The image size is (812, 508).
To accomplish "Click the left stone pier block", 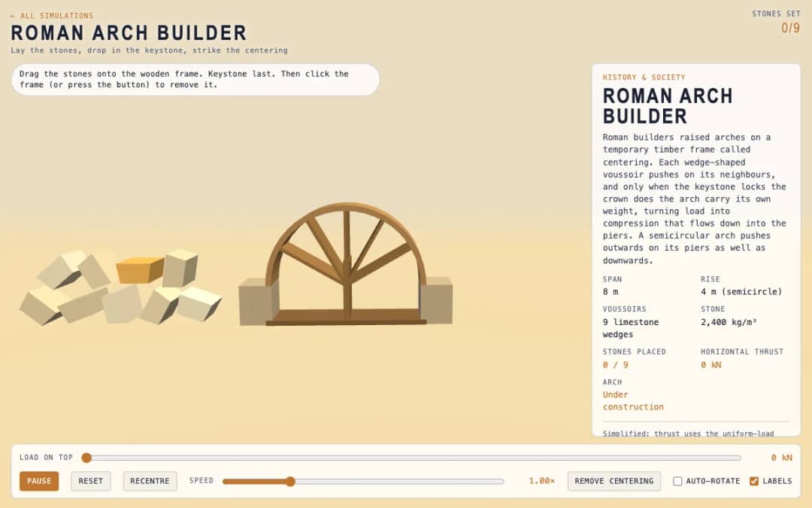I will 257,302.
